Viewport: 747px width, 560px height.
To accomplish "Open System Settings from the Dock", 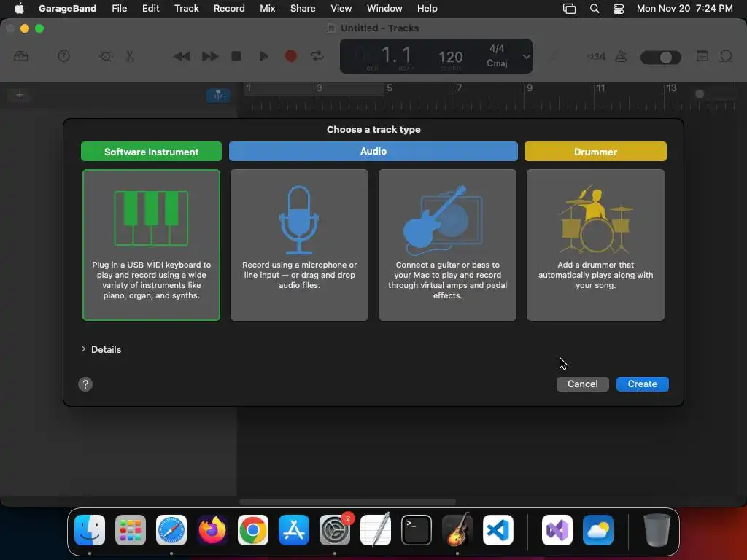I will (x=335, y=530).
